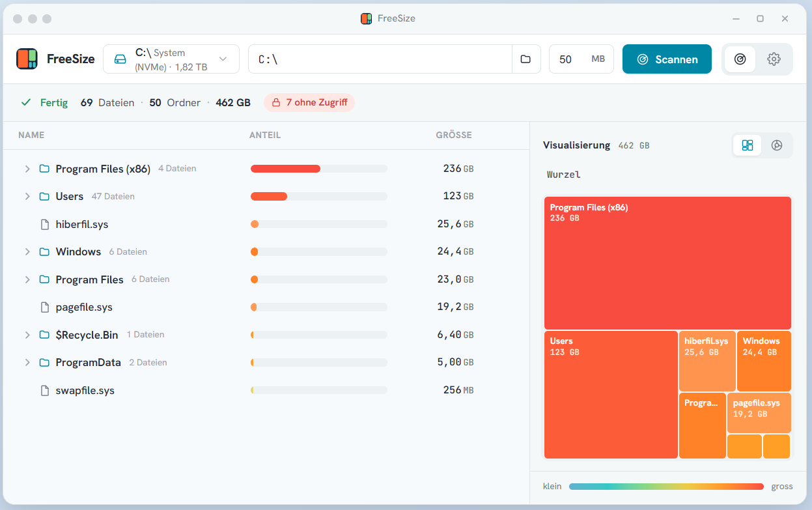Click the 50 Ordner status entry

[x=175, y=102]
